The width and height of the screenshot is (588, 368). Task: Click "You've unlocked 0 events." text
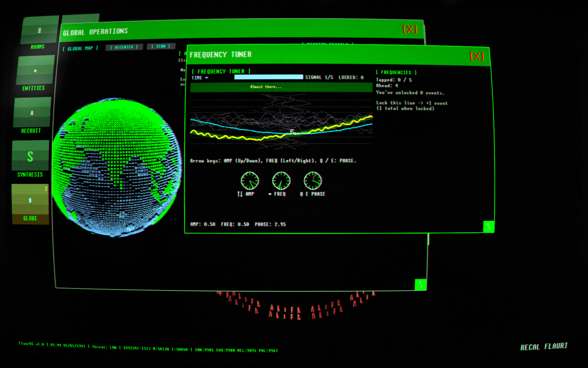(410, 93)
